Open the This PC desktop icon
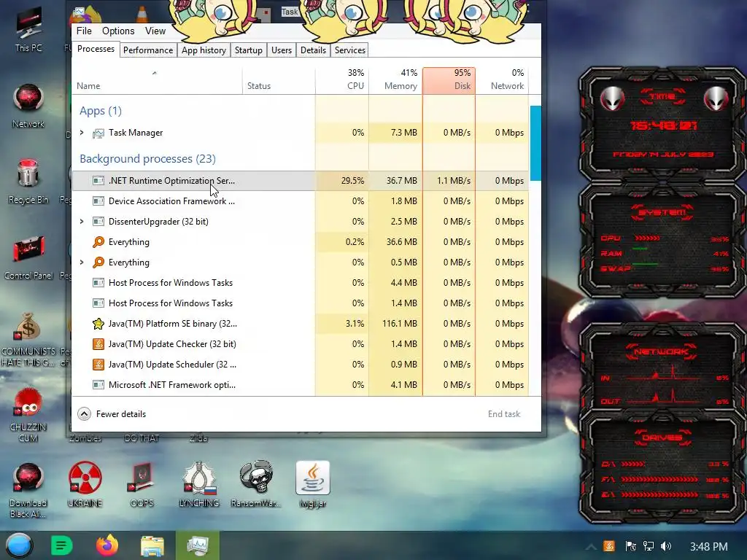 click(28, 29)
